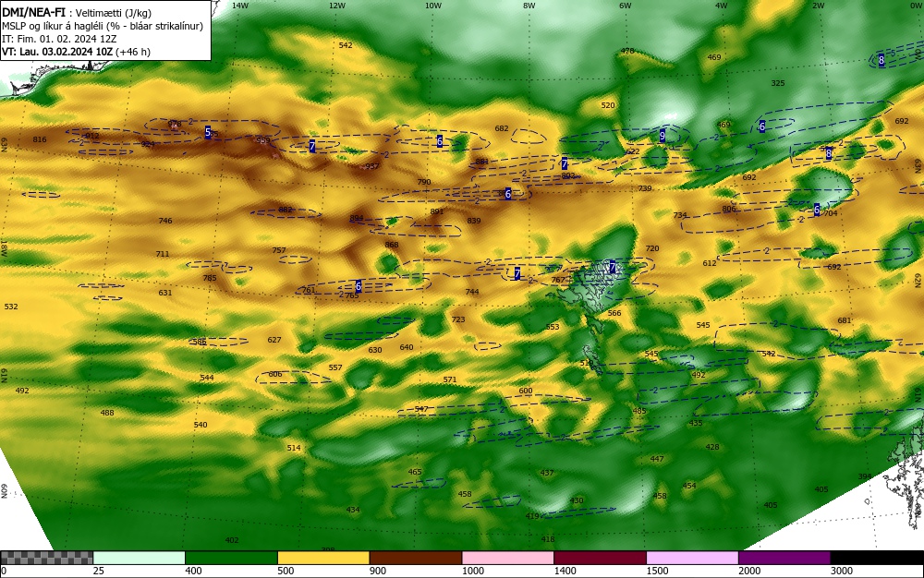Click the CAPE value '571'
Screen dimensions: 924x578
pos(450,380)
